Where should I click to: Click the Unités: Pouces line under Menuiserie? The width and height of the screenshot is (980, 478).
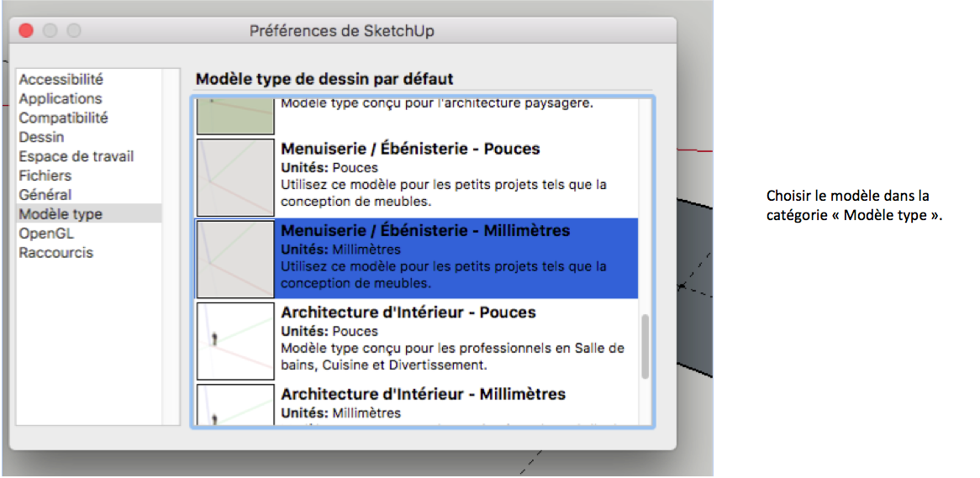(x=329, y=168)
